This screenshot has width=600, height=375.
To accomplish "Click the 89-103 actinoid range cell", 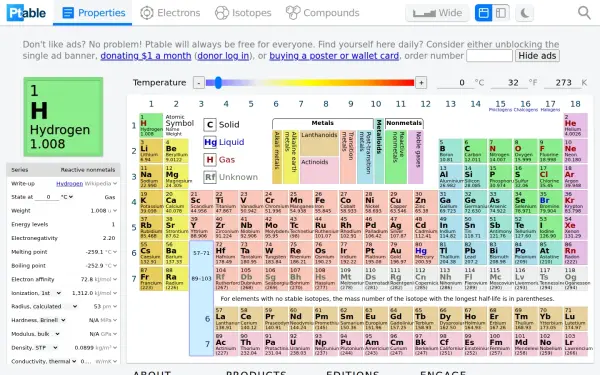I will (x=201, y=279).
